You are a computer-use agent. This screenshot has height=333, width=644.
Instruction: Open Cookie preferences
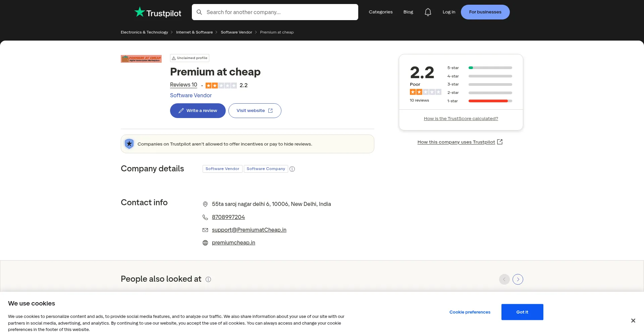pos(470,312)
